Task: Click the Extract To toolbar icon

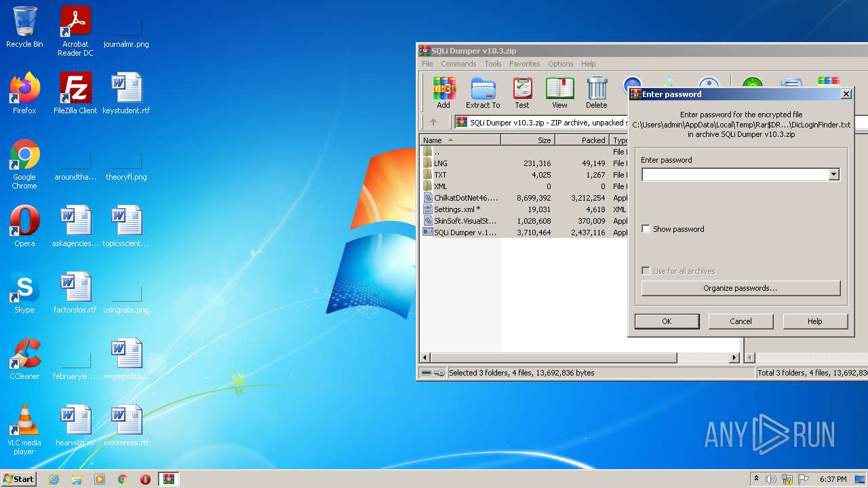Action: click(x=483, y=93)
